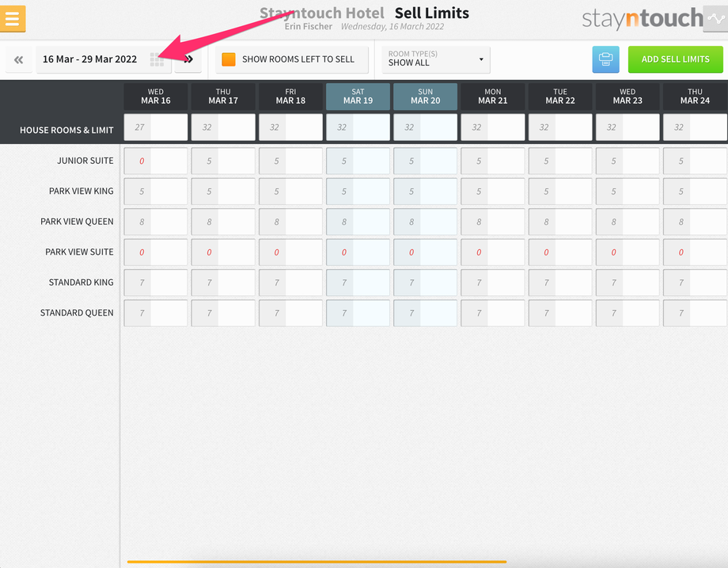Open the calendar grid date picker icon
This screenshot has width=728, height=568.
pyautogui.click(x=157, y=59)
